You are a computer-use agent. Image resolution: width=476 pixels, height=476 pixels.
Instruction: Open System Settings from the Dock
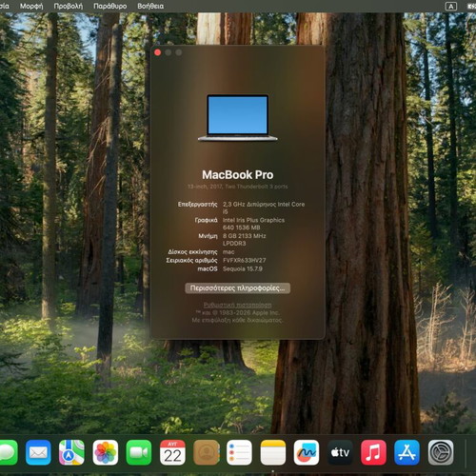click(441, 452)
